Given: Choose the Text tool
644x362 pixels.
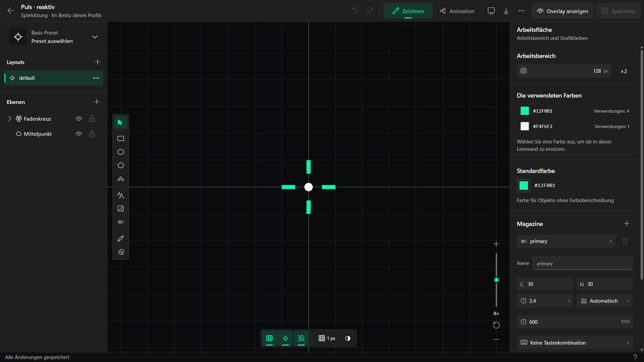Looking at the screenshot, I should [121, 195].
